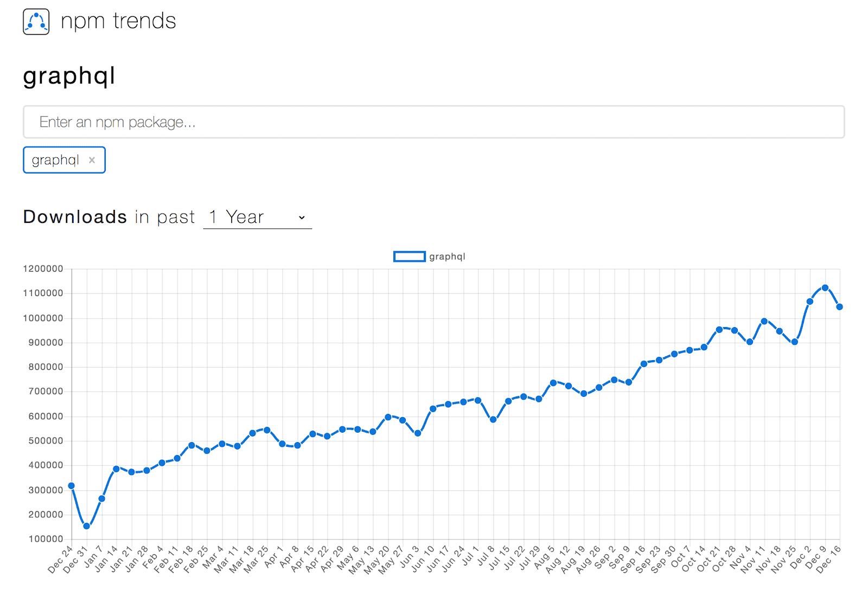Open the npm trends home title link
The image size is (868, 590).
coord(118,21)
